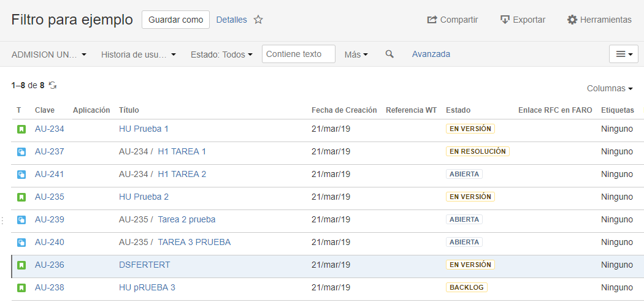
Task: Click the Compartir share icon
Action: click(x=432, y=20)
